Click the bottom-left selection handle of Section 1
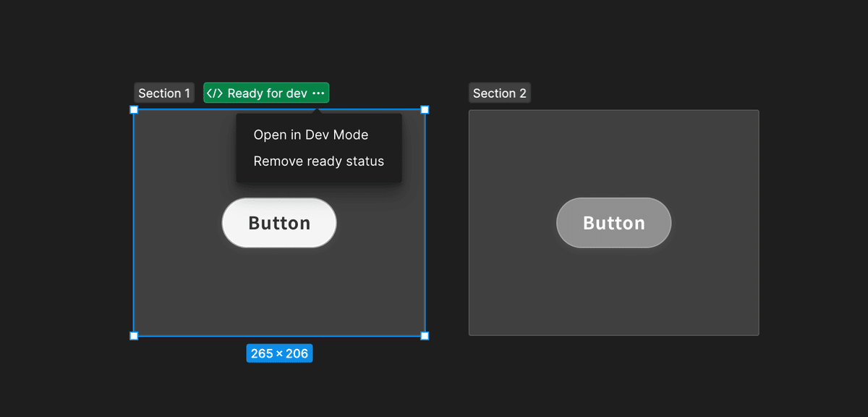 [134, 336]
